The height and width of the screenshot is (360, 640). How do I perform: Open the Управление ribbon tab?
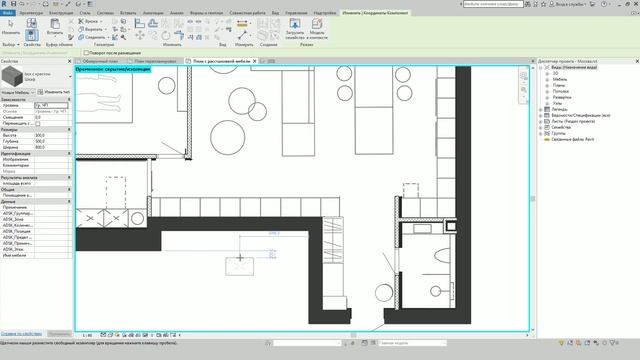(296, 13)
